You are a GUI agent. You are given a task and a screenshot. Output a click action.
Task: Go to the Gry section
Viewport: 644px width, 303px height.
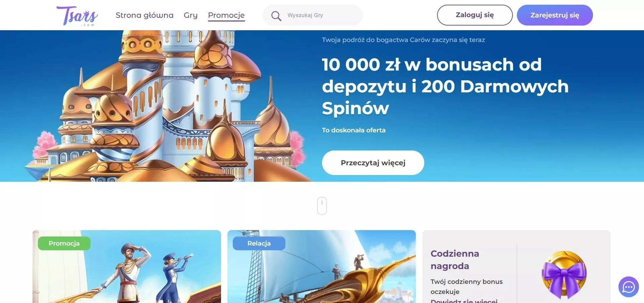pos(191,15)
